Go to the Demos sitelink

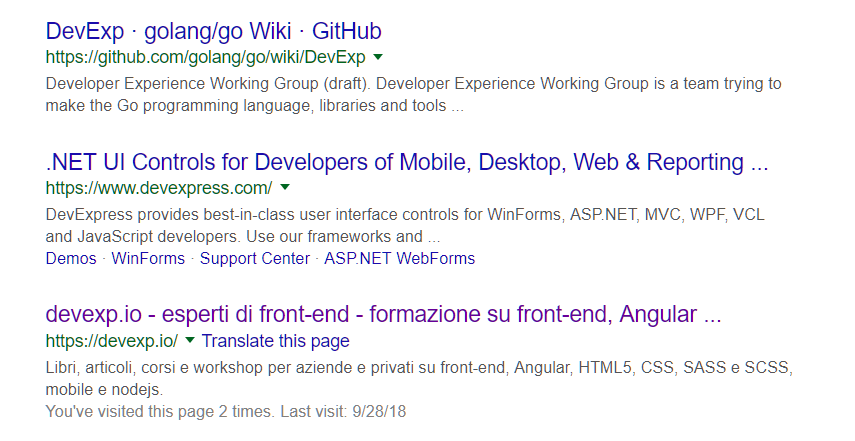tap(71, 258)
